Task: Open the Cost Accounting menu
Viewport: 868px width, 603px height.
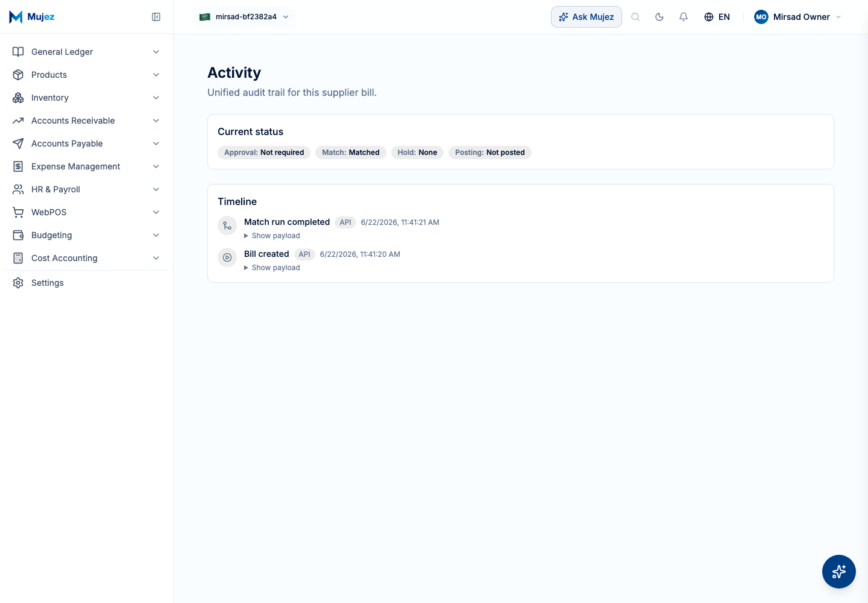Action: tap(86, 258)
